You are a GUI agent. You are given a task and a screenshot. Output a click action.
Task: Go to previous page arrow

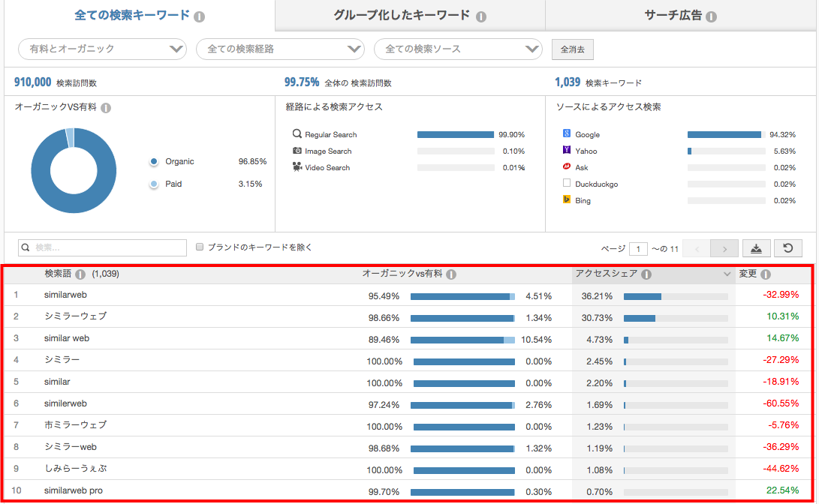pos(697,249)
